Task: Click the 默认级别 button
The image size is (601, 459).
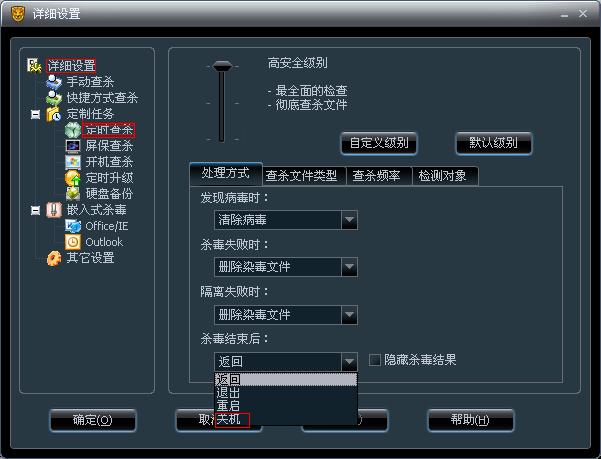Action: [x=494, y=143]
